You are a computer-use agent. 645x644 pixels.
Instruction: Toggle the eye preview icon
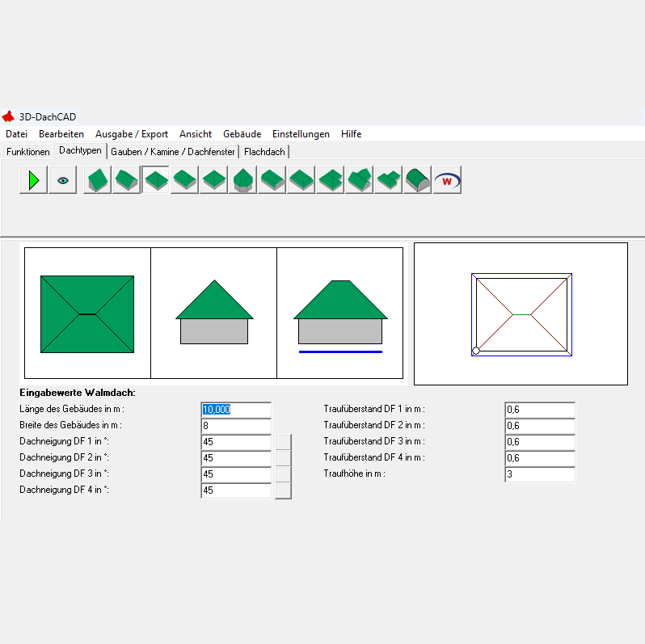click(x=62, y=180)
